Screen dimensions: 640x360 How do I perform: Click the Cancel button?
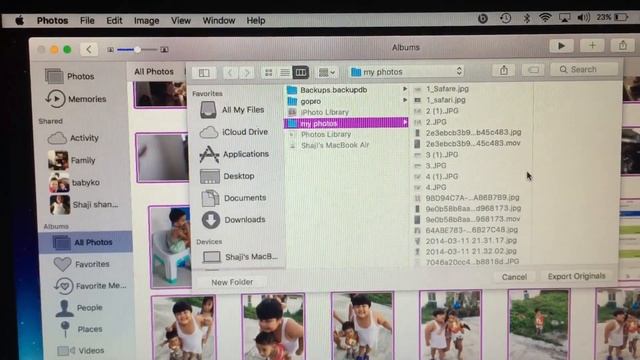(514, 277)
